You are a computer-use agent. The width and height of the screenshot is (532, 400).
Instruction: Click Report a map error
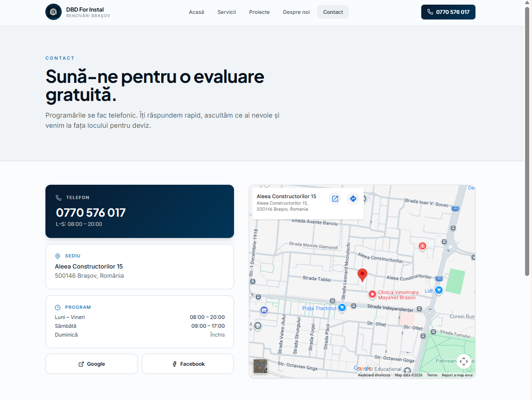click(457, 375)
